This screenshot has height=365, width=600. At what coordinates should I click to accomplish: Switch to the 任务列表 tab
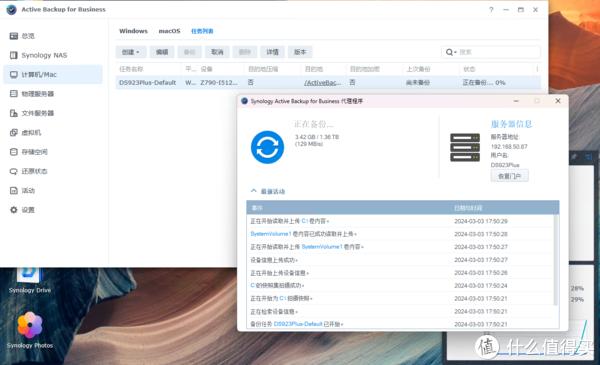[x=202, y=31]
